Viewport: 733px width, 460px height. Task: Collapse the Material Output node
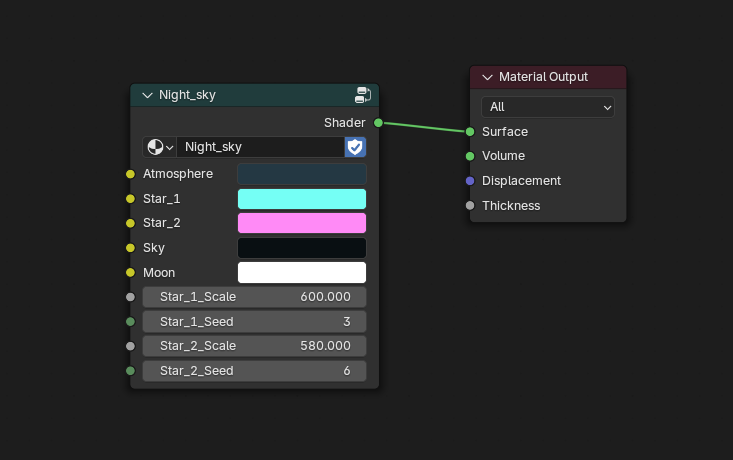[487, 77]
